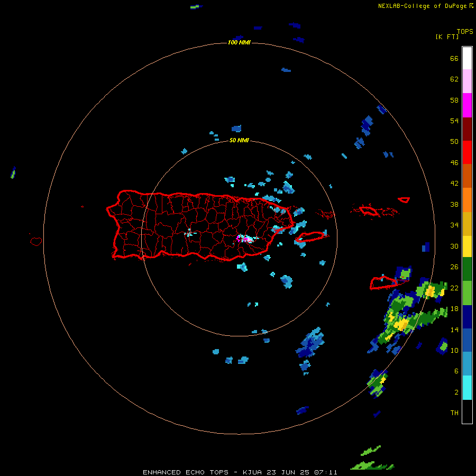
Task: Click the '100 NMI' range ring label
Action: 239,42
